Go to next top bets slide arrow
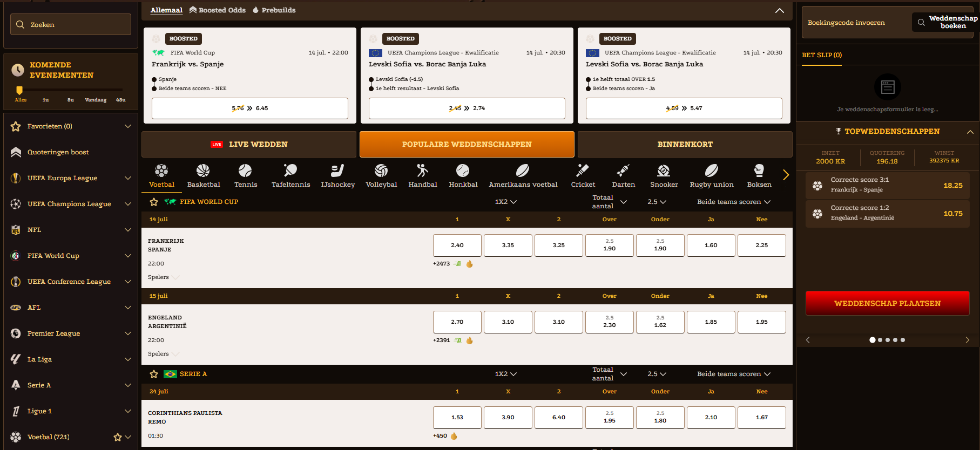Image resolution: width=980 pixels, height=450 pixels. 967,340
